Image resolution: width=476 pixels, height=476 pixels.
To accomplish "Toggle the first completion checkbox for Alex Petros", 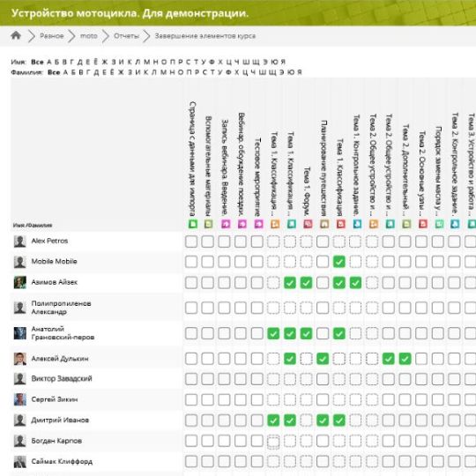I will click(x=191, y=242).
